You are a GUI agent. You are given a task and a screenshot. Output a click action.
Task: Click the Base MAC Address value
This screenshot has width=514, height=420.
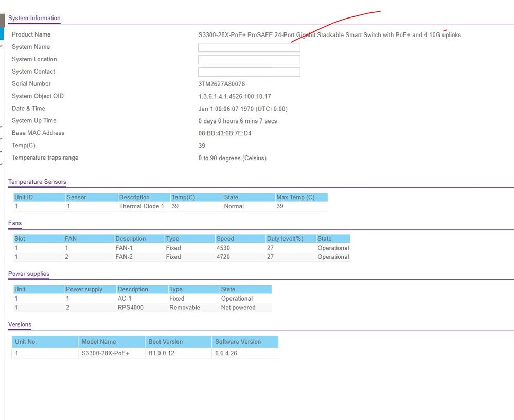(225, 133)
